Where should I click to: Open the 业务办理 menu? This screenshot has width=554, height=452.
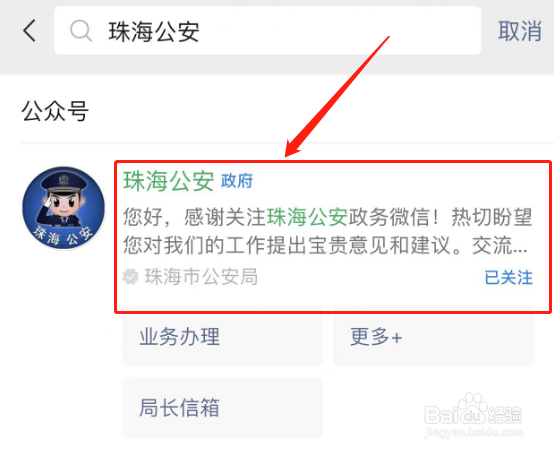tap(222, 337)
